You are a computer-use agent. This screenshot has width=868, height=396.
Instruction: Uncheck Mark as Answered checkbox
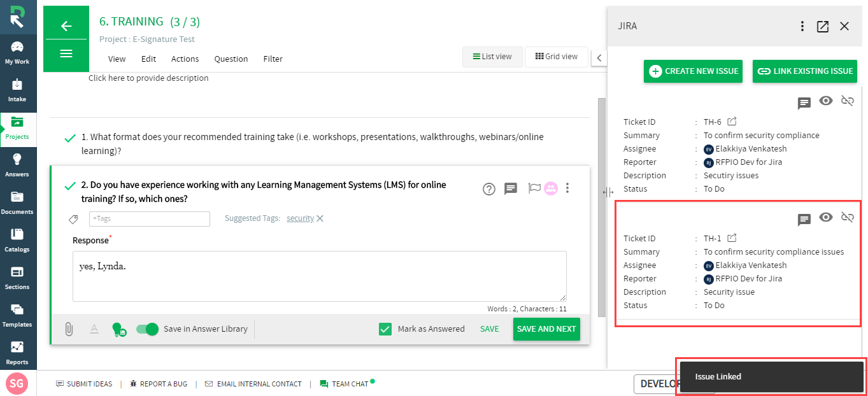(x=385, y=329)
